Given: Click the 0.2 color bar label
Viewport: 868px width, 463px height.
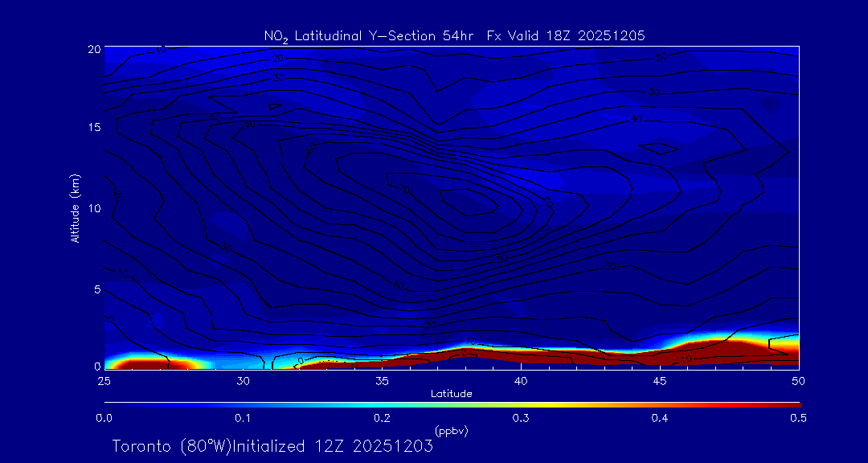Looking at the screenshot, I should (382, 418).
